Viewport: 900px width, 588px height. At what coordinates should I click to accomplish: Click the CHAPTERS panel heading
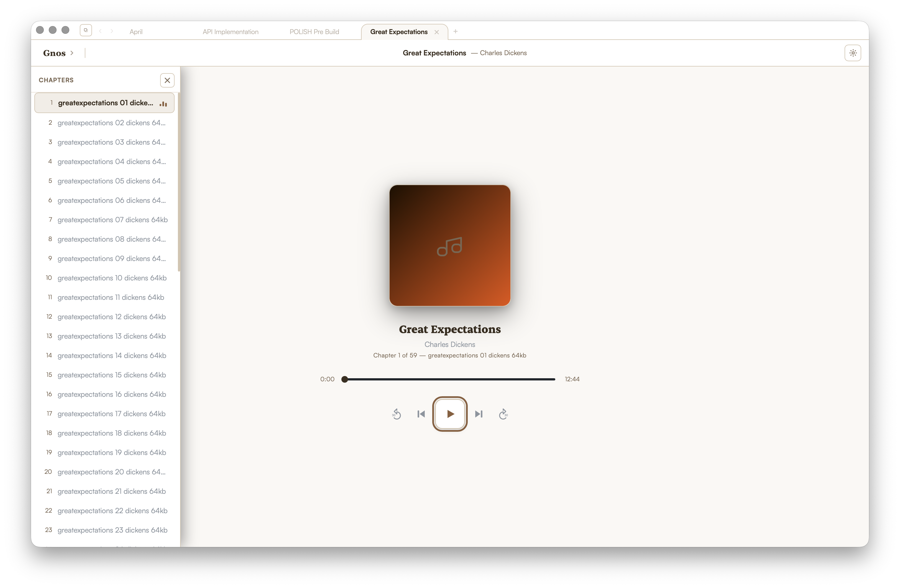pyautogui.click(x=56, y=80)
